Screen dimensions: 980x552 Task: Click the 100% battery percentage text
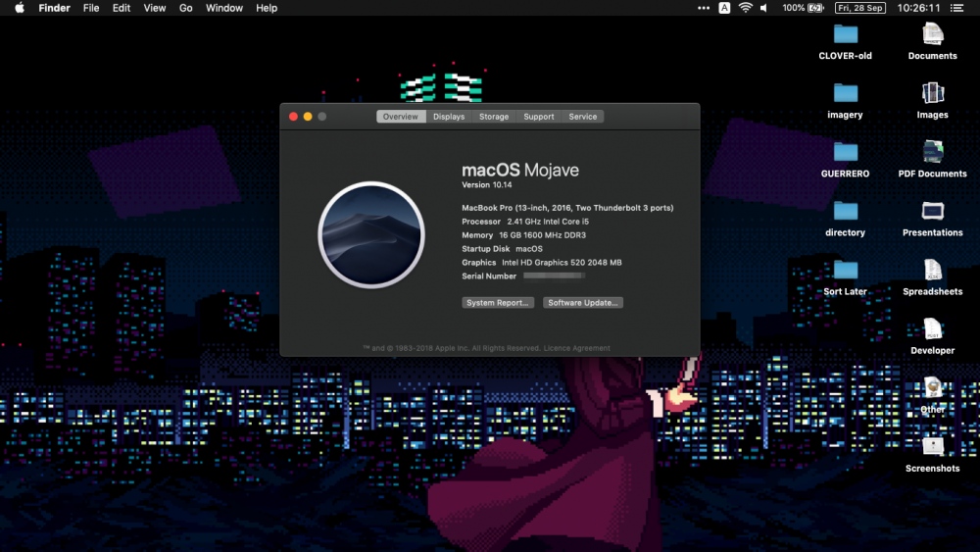(793, 8)
